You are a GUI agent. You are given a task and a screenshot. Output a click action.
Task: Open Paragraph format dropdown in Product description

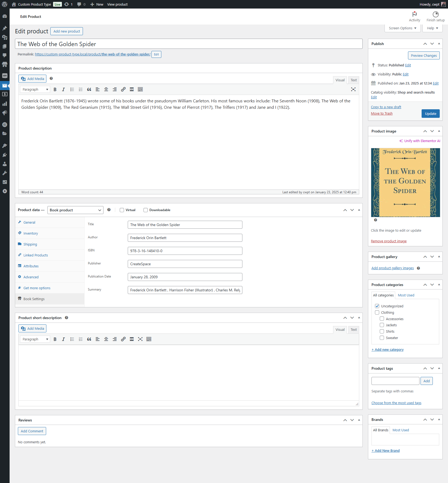coord(35,90)
